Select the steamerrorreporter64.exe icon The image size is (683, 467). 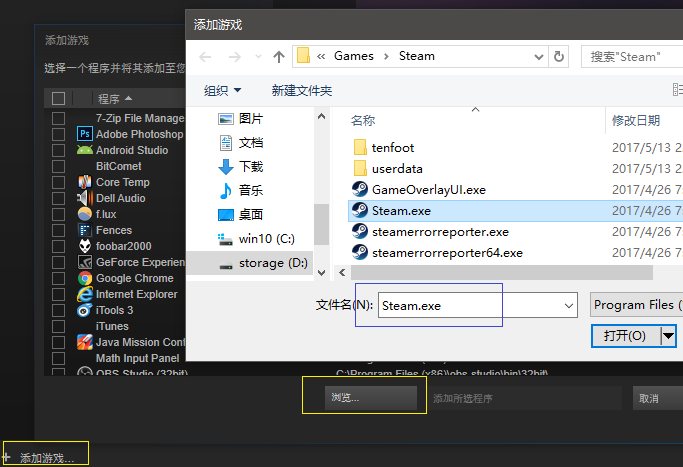pos(360,252)
